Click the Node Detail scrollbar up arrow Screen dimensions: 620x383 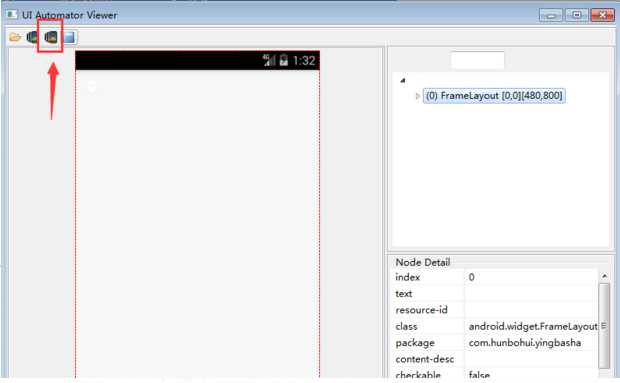[604, 276]
